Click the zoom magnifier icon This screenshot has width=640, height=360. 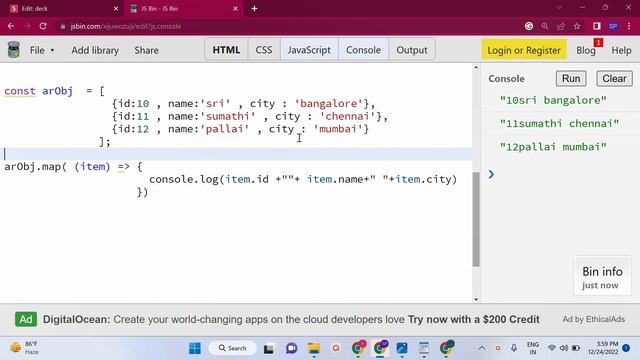544,26
